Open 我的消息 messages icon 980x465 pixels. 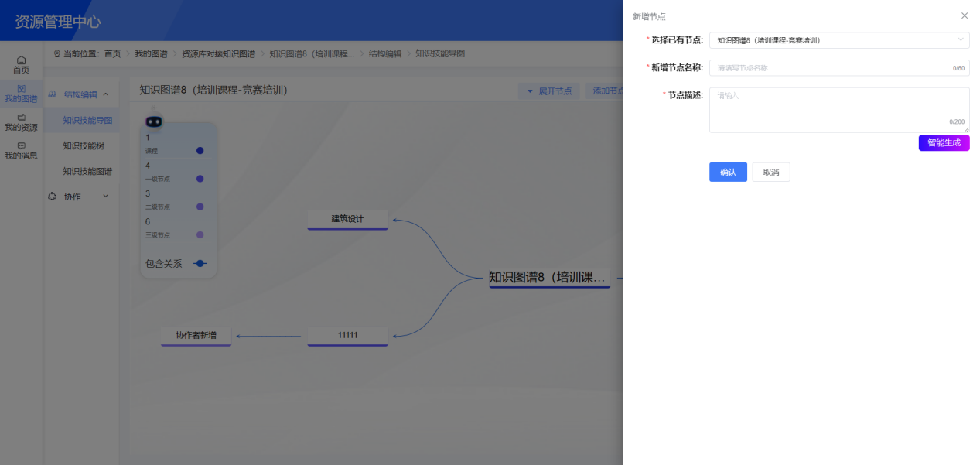19,149
